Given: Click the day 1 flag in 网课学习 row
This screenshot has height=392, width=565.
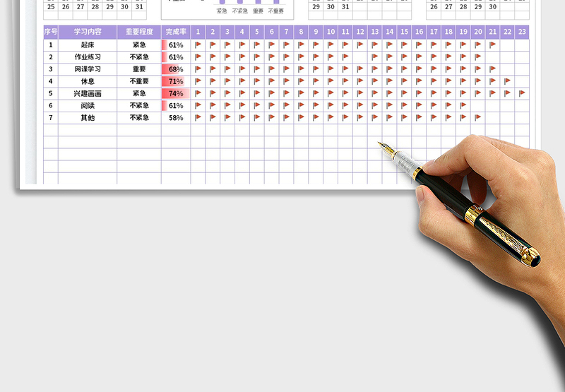Looking at the screenshot, I should [x=198, y=69].
